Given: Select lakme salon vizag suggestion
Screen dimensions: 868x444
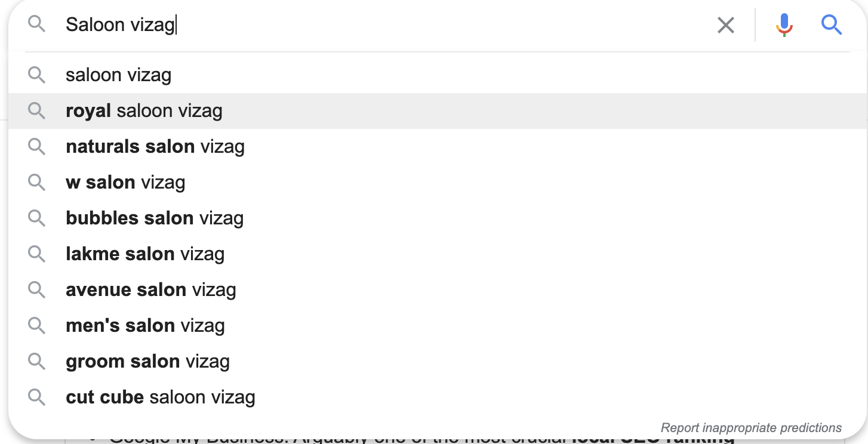Looking at the screenshot, I should pyautogui.click(x=438, y=254).
